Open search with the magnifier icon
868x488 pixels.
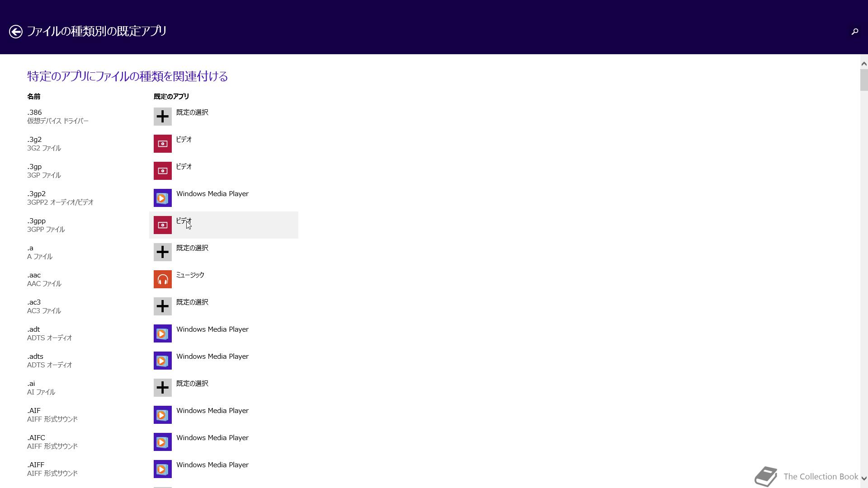click(x=854, y=31)
